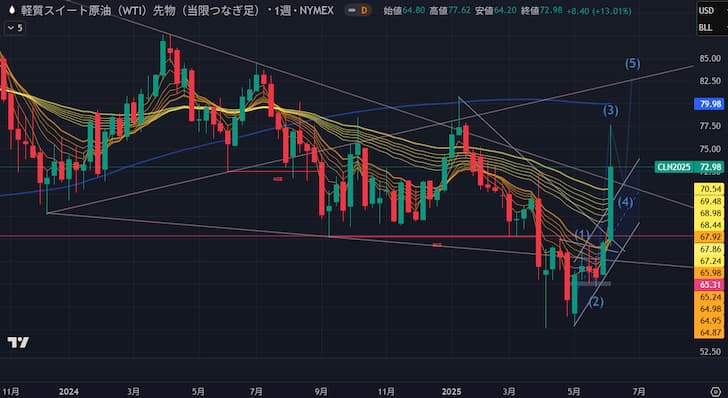Click the 9月 time axis label
This screenshot has height=398, width=728.
click(320, 391)
